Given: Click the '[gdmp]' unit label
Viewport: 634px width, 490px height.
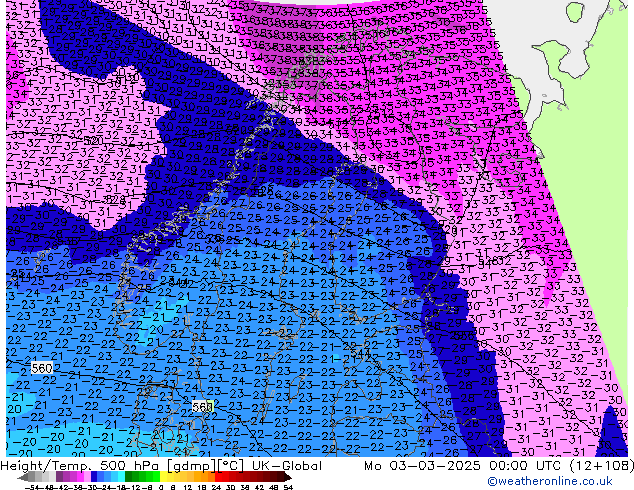Looking at the screenshot, I should click(x=191, y=466).
